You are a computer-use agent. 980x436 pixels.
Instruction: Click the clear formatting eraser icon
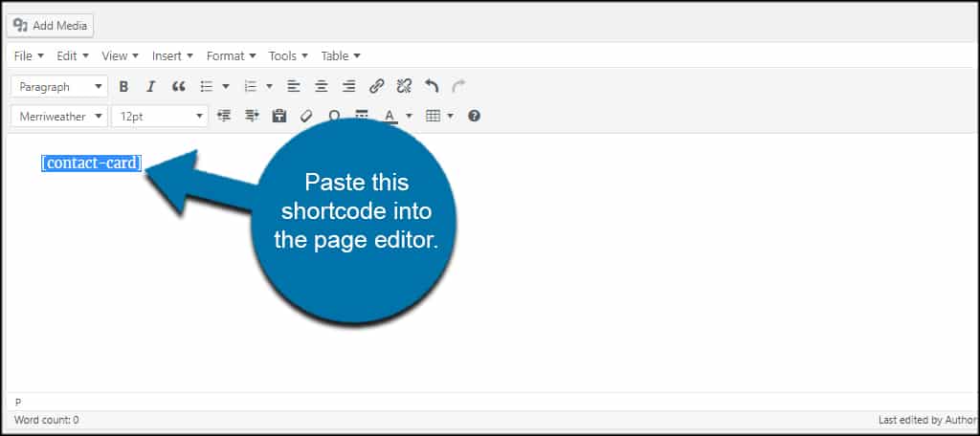[306, 116]
